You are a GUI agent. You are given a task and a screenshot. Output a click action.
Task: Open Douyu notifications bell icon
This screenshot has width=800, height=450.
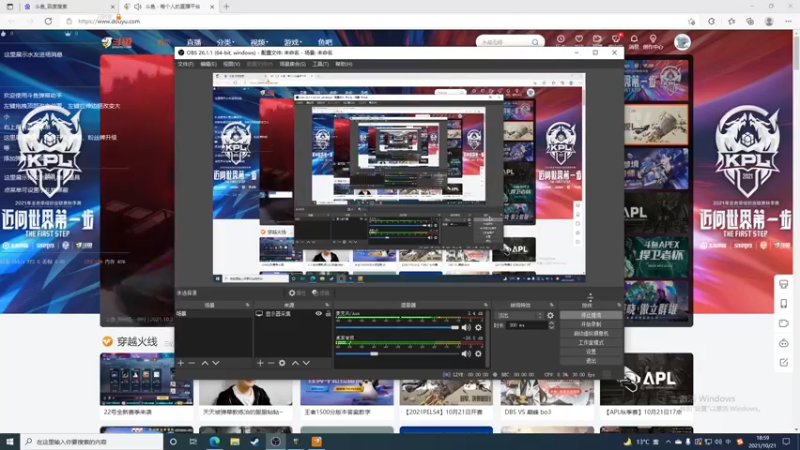click(634, 39)
